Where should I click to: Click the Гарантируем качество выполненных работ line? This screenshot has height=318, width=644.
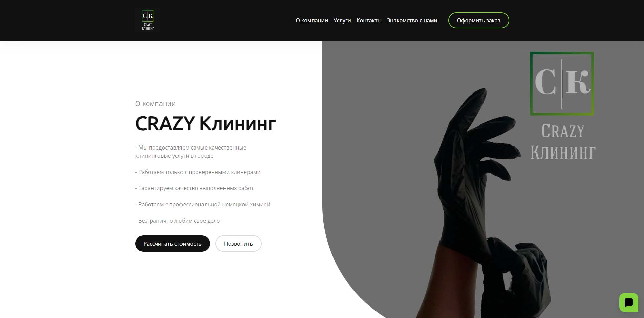pos(194,188)
